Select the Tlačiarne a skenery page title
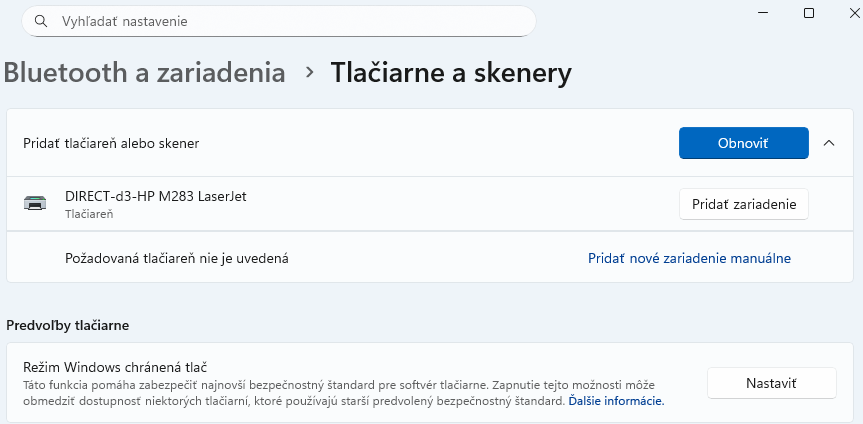Screen dimensions: 863x424 click(451, 73)
